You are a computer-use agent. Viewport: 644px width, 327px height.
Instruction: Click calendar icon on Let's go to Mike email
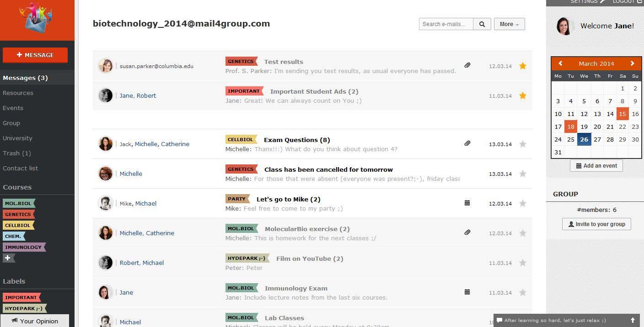pos(467,203)
